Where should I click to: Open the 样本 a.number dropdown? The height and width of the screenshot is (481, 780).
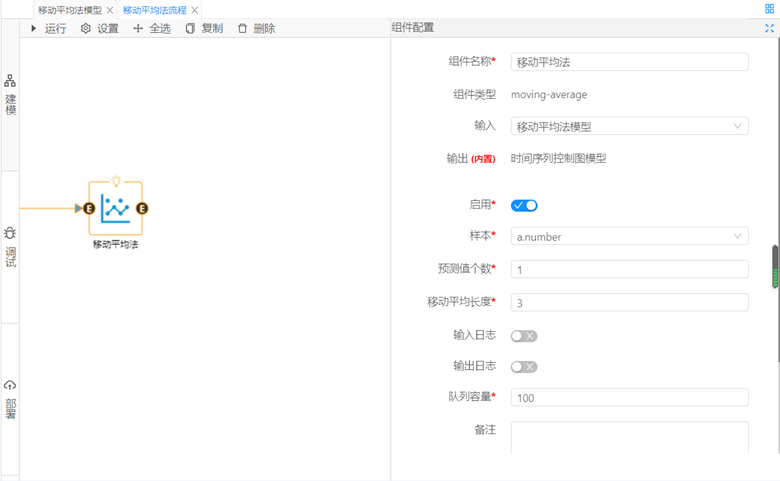[x=629, y=237]
